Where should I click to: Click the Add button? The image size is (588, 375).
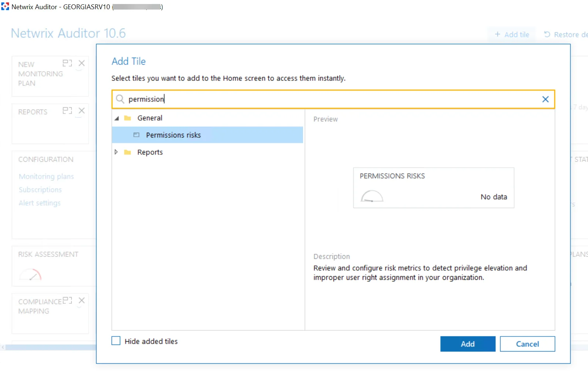(x=468, y=344)
